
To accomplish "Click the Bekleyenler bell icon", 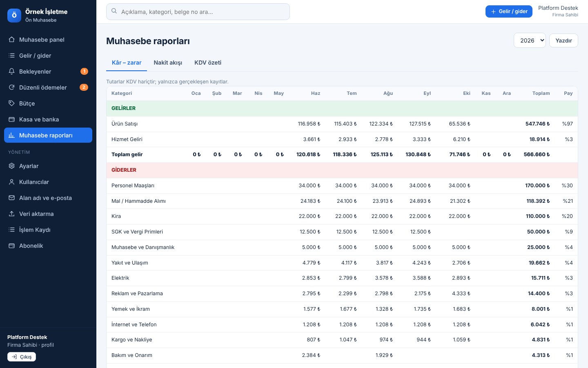I will point(11,72).
